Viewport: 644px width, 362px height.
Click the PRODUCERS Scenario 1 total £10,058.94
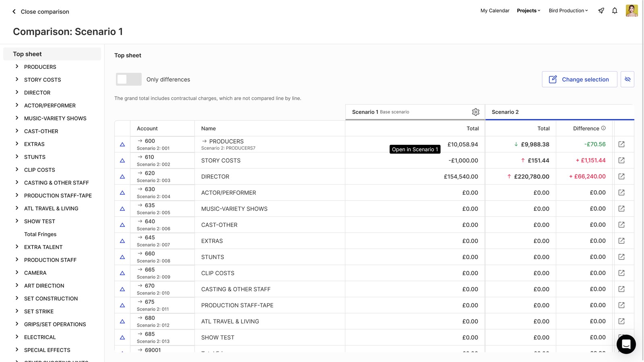coord(463,144)
